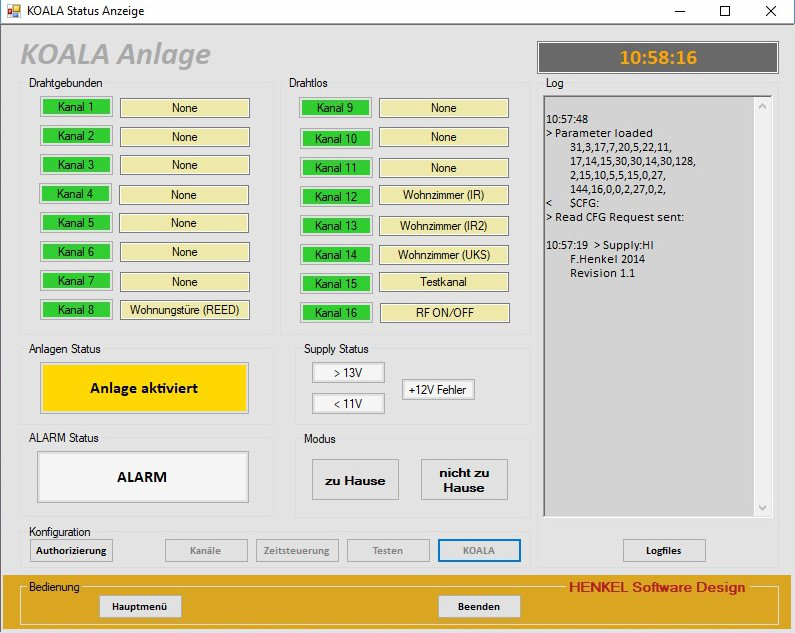Click the < 11V supply indicator
Image resolution: width=795 pixels, height=633 pixels.
[x=348, y=404]
